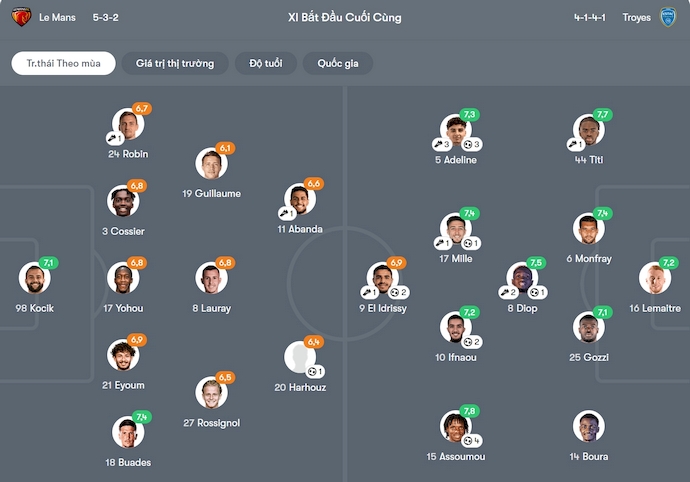The height and width of the screenshot is (482, 690).
Task: Open Titi's player photo
Action: [x=588, y=130]
